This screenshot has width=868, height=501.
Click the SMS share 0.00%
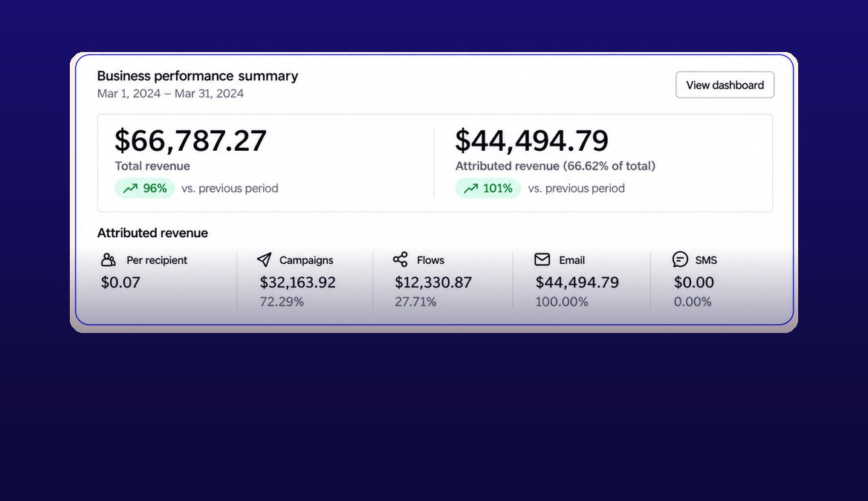(693, 302)
